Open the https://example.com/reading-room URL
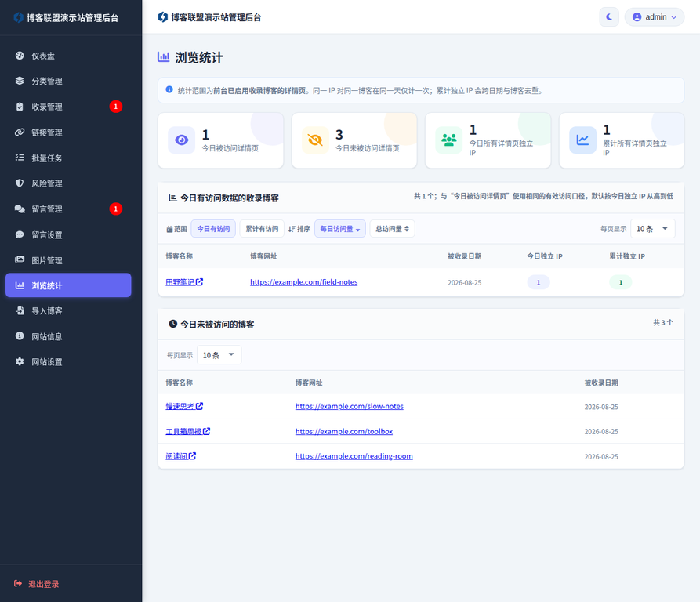Viewport: 700px width, 602px height. (354, 456)
